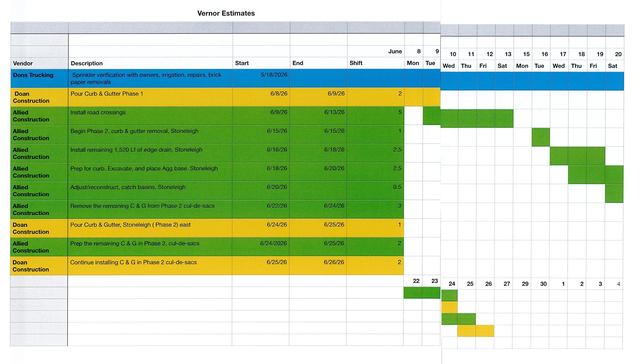Select the 'End' column header

298,63
